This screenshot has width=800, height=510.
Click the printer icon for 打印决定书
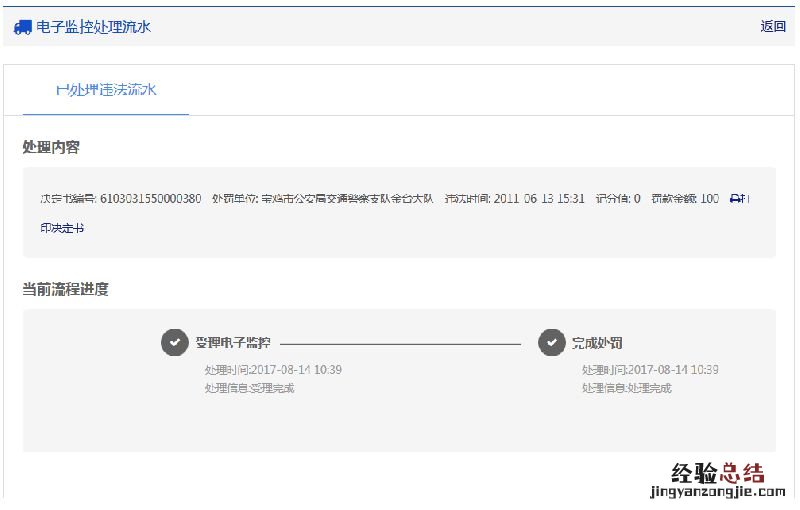click(x=736, y=198)
